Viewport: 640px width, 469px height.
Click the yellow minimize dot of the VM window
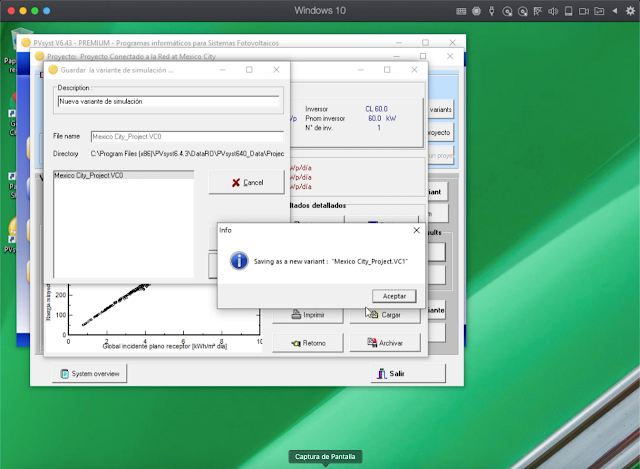pyautogui.click(x=23, y=11)
